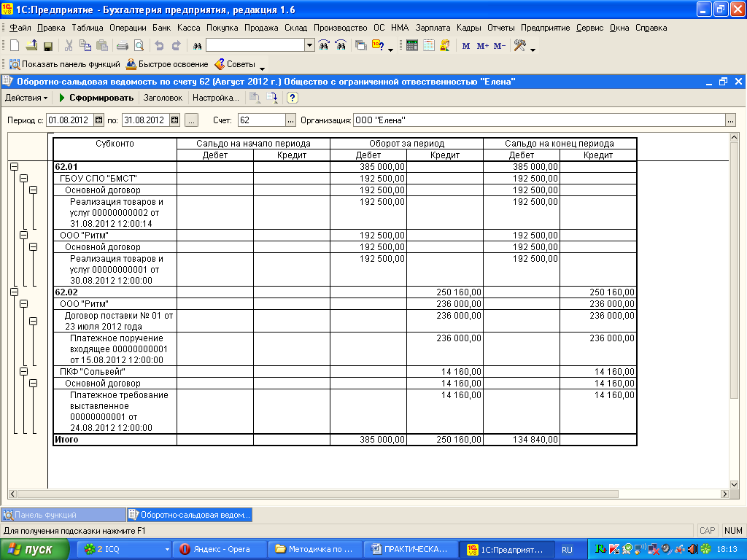Click the period selection ... button
This screenshot has width=747, height=560.
click(191, 120)
